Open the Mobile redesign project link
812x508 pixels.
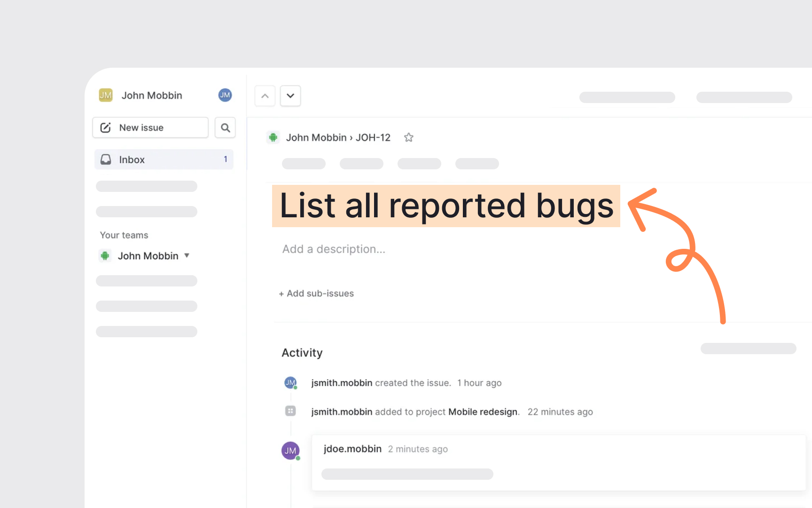click(483, 412)
